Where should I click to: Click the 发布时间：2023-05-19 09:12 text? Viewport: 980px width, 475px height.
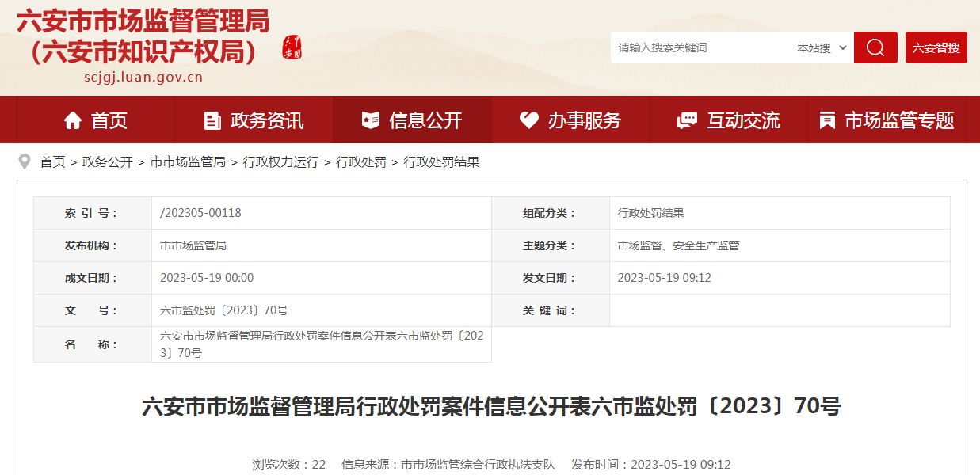click(x=651, y=465)
